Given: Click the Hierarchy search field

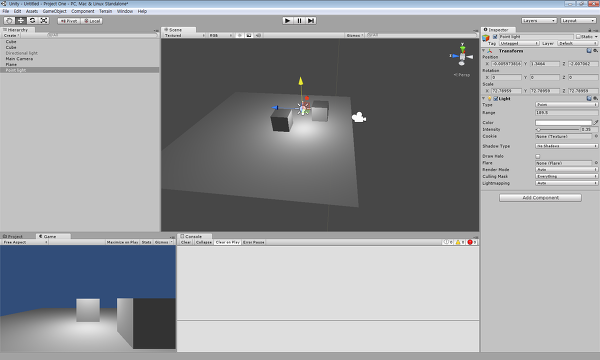Looking at the screenshot, I should (x=102, y=35).
